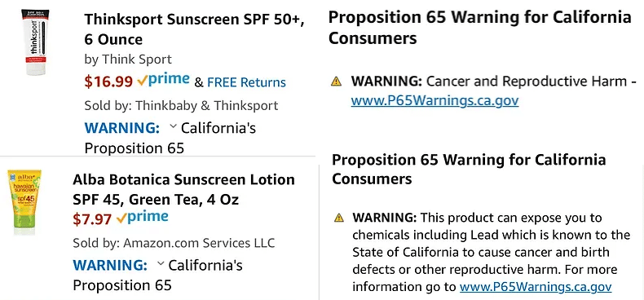Click the Thinksport Sunscreen SPF 50+ title
644x300 pixels.
point(195,29)
